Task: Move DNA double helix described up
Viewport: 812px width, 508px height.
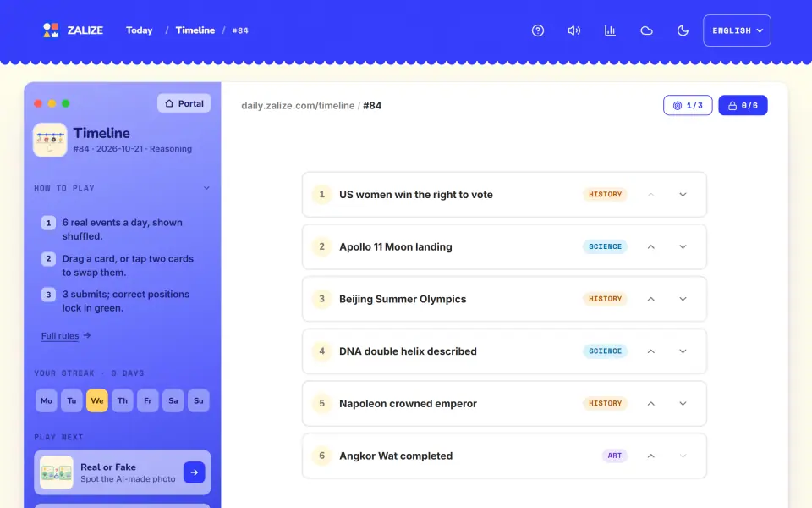Action: (651, 351)
